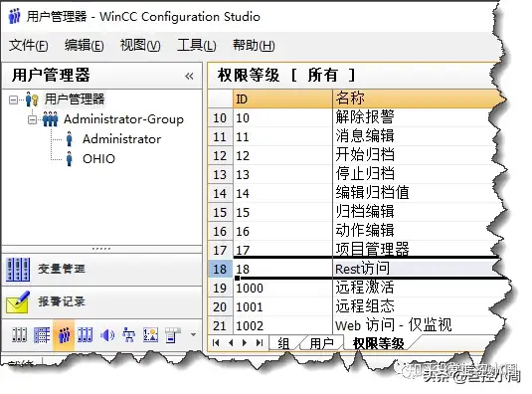Open the last menu-window icon in shortcut bar
532x394 pixels.
pyautogui.click(x=172, y=335)
